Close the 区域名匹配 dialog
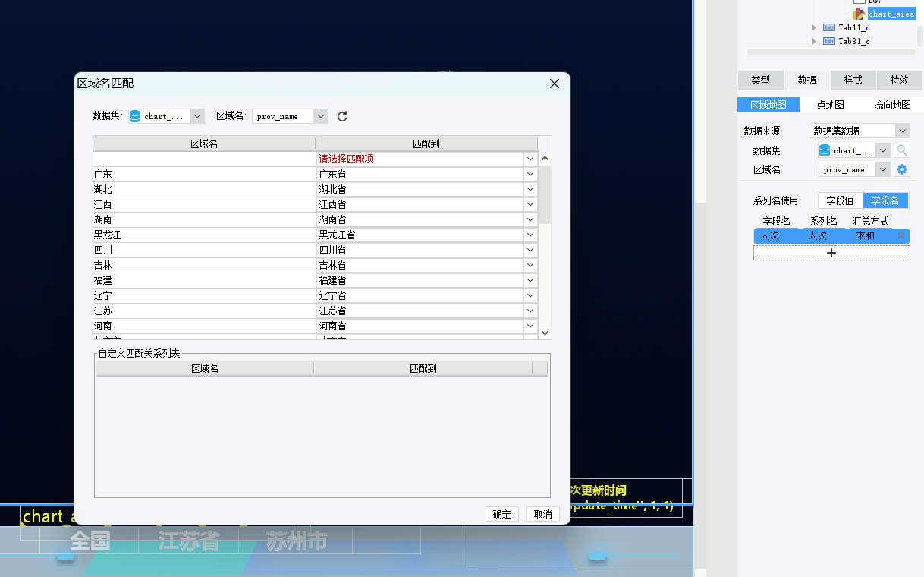This screenshot has width=924, height=577. tap(555, 84)
